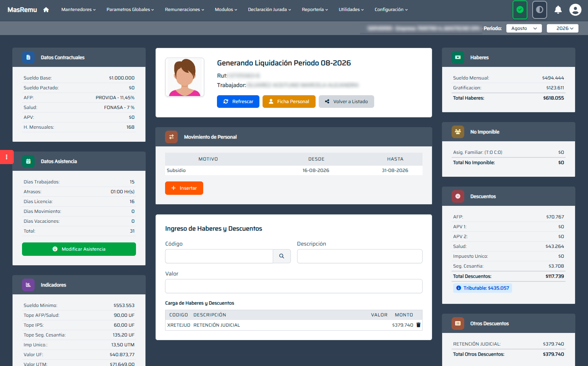Click the XRETEJUD code cell
The image size is (588, 366).
point(179,325)
